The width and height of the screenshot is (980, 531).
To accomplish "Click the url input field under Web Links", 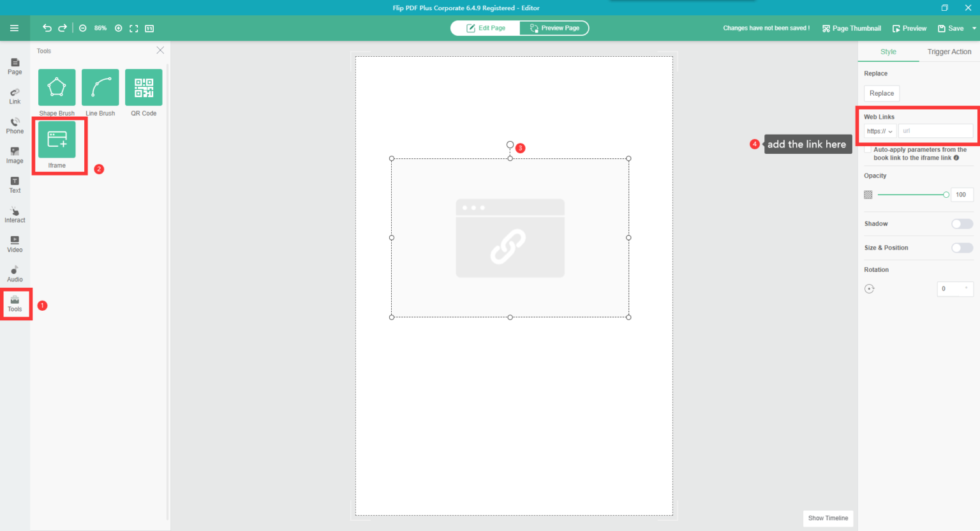I will click(x=935, y=131).
